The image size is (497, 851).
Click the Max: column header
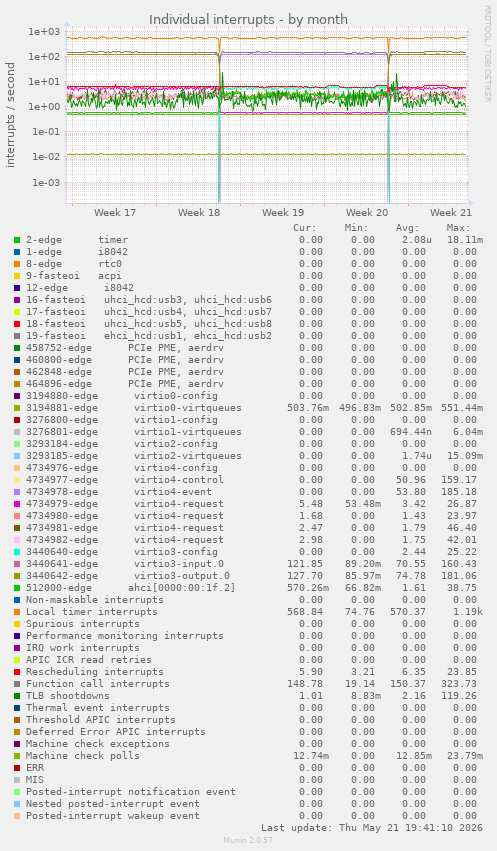(x=458, y=228)
